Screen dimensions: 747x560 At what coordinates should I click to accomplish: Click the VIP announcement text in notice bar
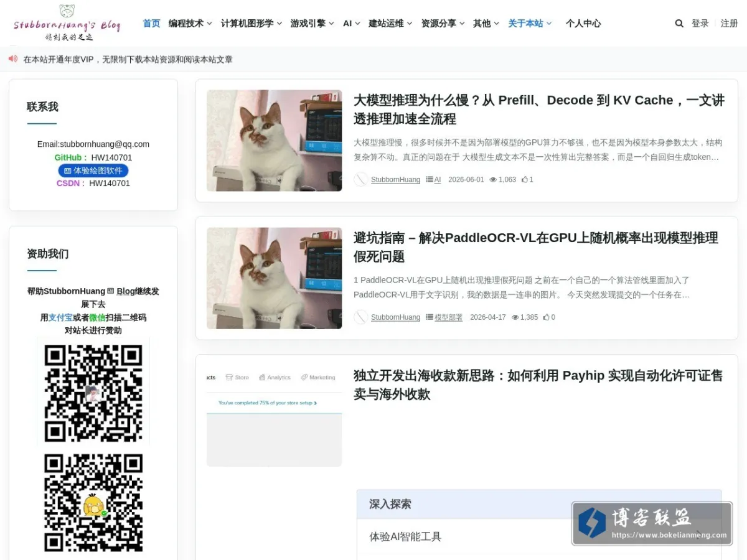tap(128, 60)
